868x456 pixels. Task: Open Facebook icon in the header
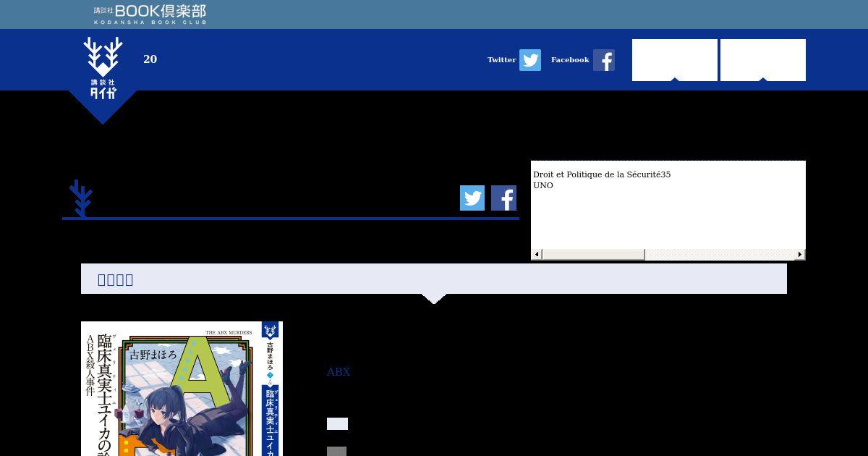604,60
